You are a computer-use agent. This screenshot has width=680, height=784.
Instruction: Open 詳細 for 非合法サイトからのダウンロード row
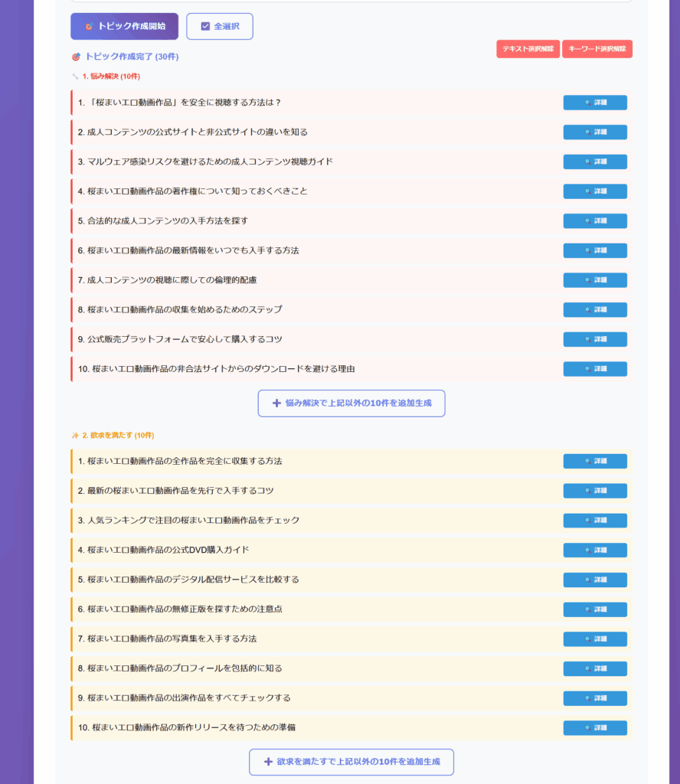595,368
